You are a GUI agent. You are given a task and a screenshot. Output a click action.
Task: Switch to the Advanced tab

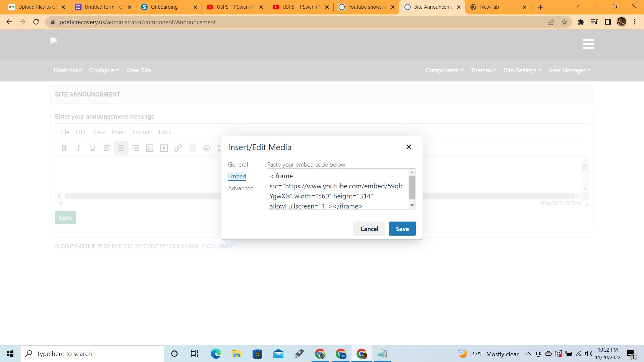click(x=240, y=188)
